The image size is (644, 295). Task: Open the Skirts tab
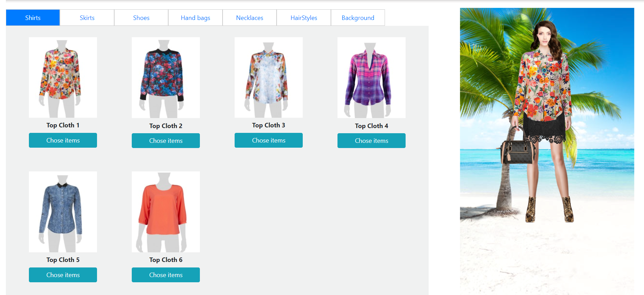pos(87,18)
